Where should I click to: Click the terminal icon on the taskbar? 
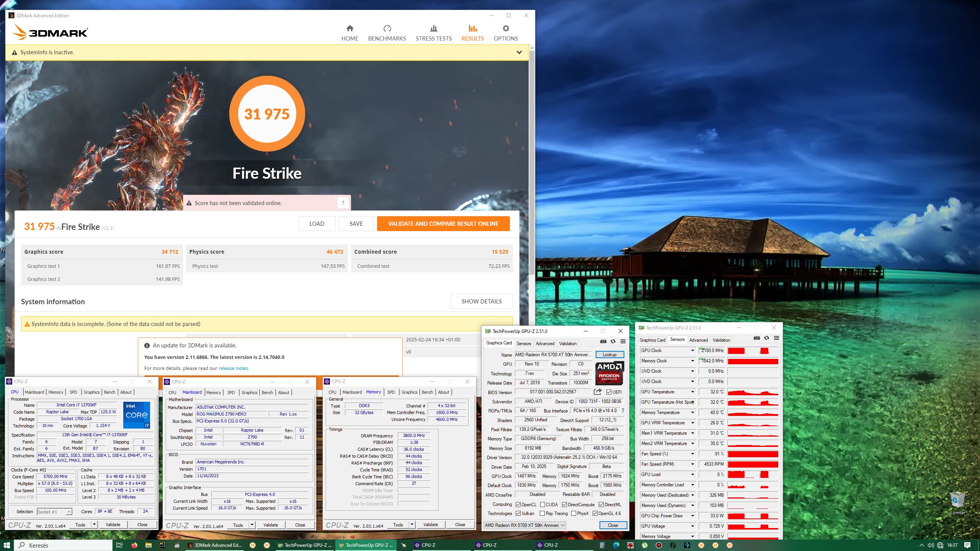[162, 545]
